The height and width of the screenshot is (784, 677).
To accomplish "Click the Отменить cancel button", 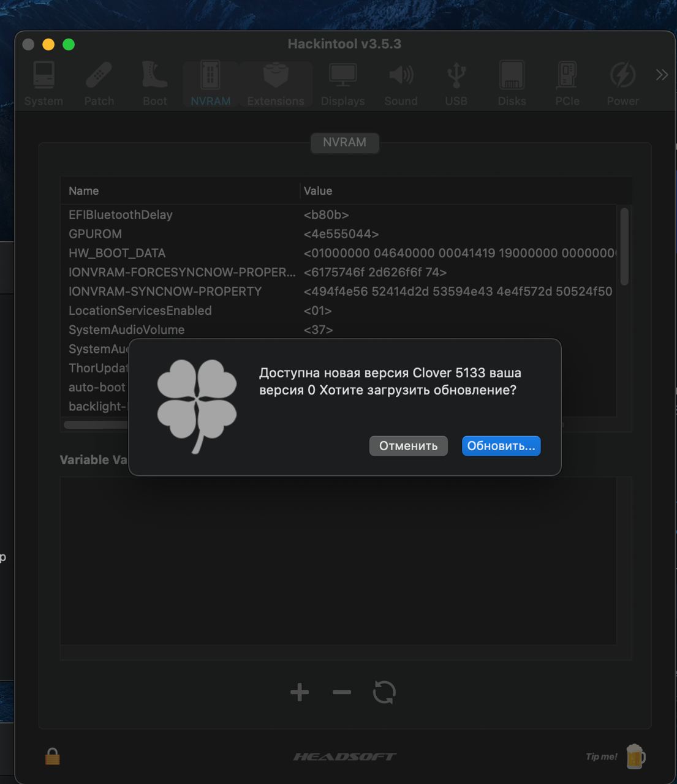I will click(408, 446).
